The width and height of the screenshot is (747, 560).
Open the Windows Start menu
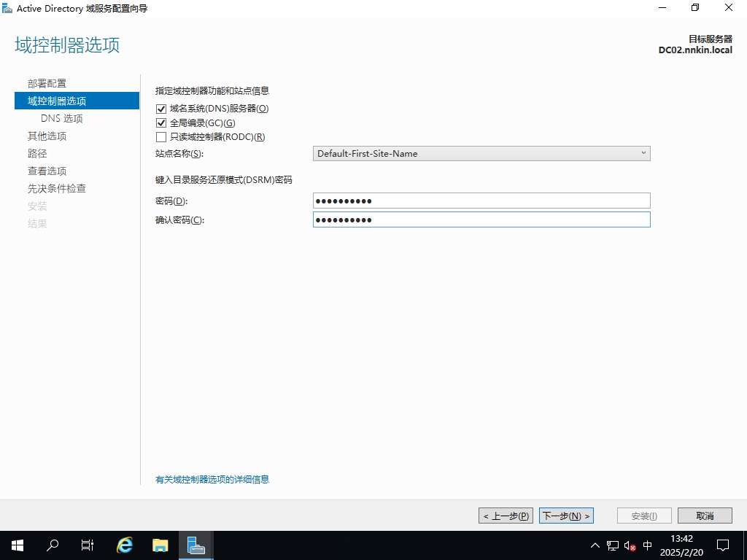(x=17, y=545)
